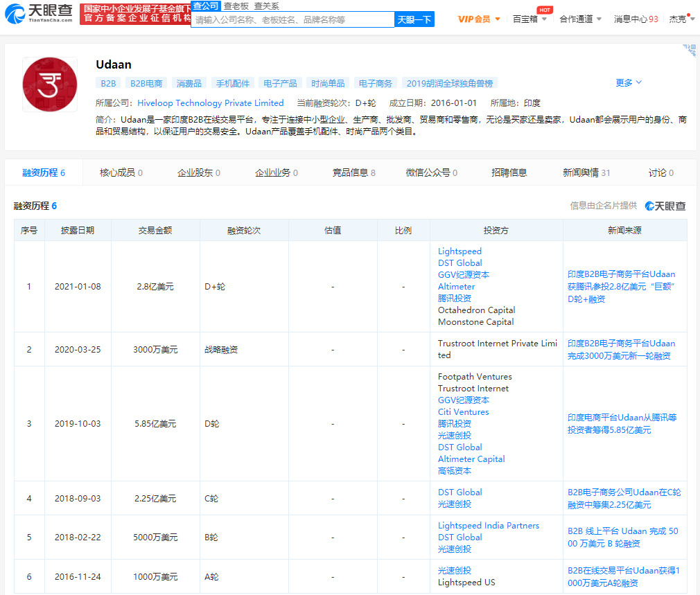The width and height of the screenshot is (700, 595).
Task: Click the 2.25亿美元 amount cell
Action: point(155,498)
